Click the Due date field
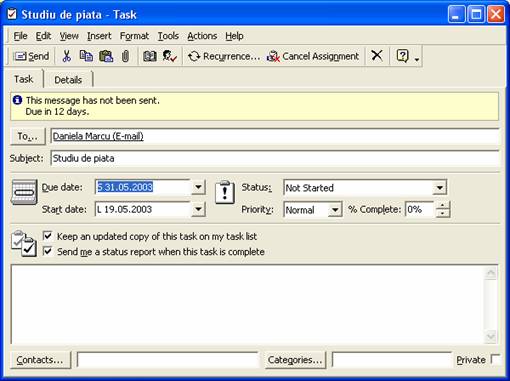 [143, 187]
